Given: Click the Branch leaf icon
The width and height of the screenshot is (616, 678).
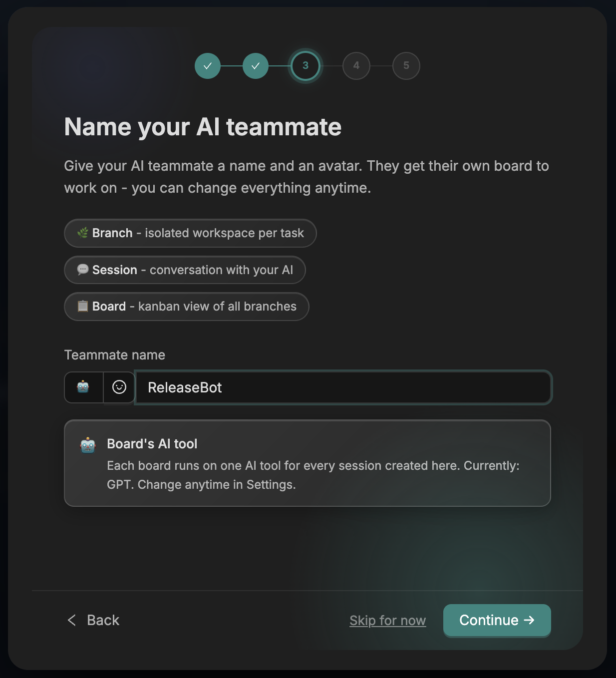Looking at the screenshot, I should pos(83,233).
